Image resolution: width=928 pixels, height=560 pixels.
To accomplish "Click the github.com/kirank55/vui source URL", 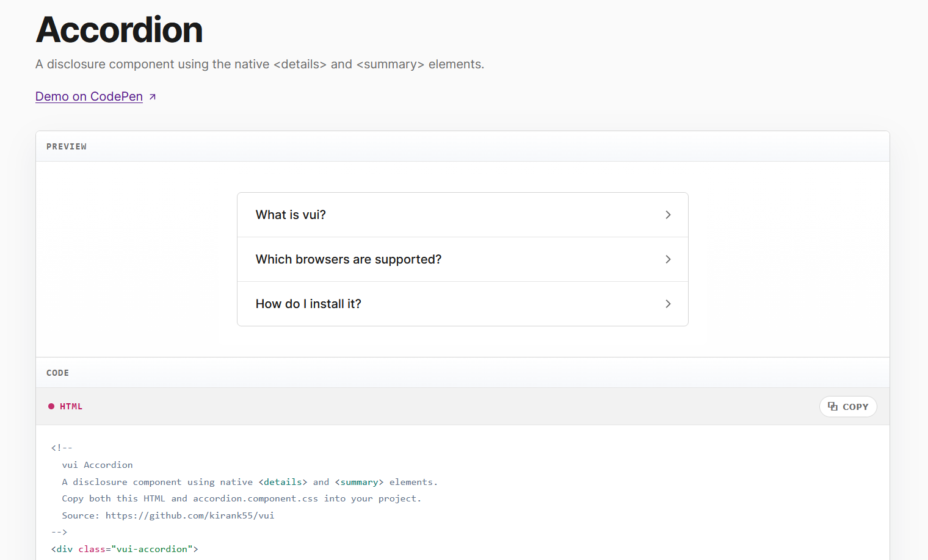I will (190, 515).
